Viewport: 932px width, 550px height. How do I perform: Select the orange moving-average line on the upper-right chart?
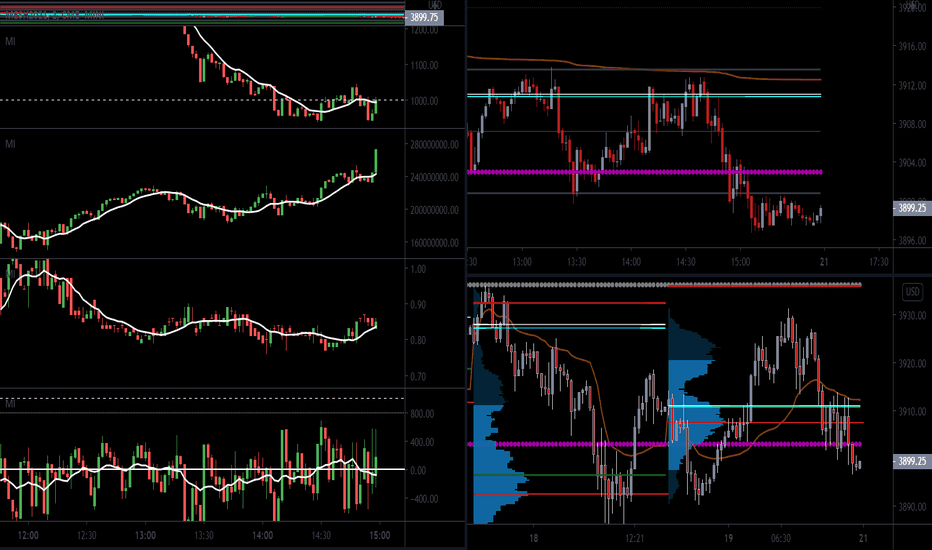(644, 69)
